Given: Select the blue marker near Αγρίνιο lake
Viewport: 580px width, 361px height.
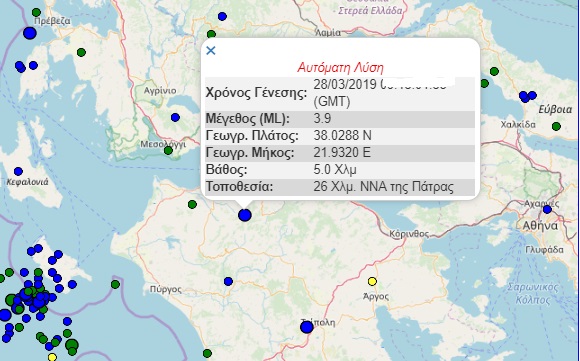Looking at the screenshot, I should pyautogui.click(x=175, y=118).
